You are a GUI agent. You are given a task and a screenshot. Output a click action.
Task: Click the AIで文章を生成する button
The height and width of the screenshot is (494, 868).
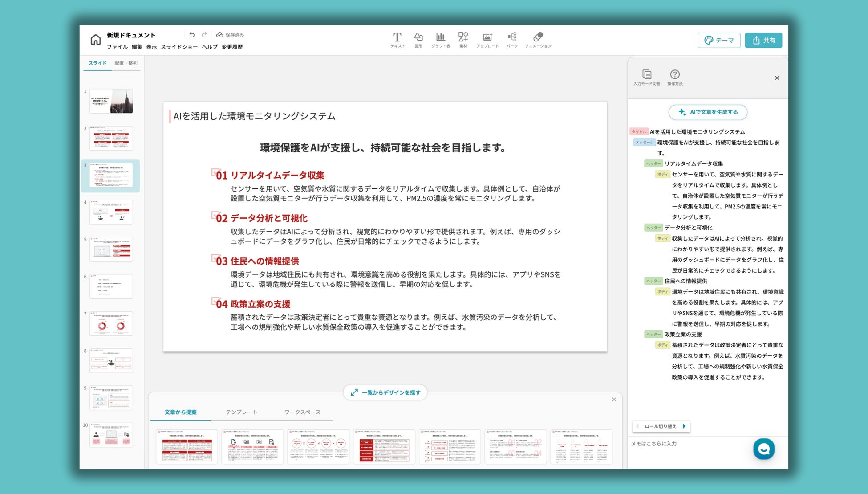pyautogui.click(x=708, y=112)
